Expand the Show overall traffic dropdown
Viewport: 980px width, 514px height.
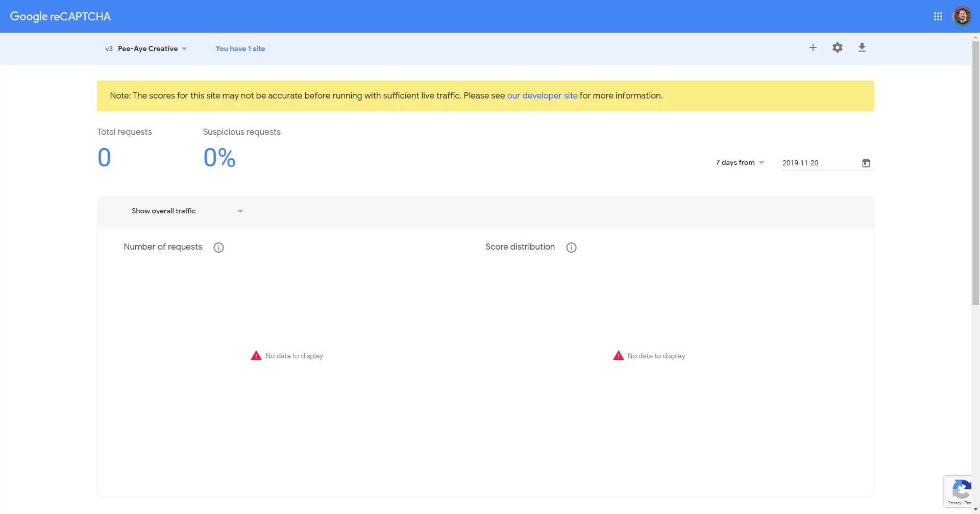click(187, 211)
